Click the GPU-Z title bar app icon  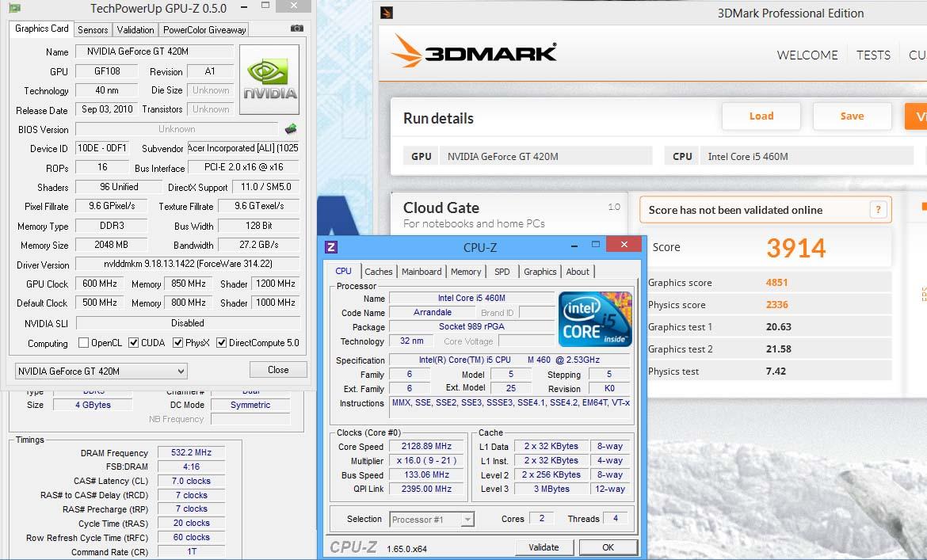pos(14,8)
